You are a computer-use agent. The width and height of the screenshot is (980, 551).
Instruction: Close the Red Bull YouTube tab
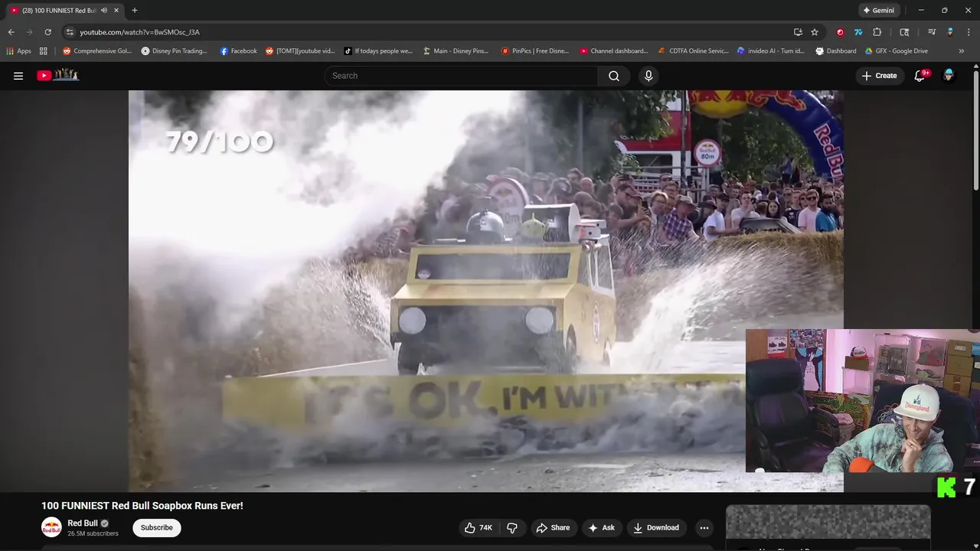(x=116, y=11)
